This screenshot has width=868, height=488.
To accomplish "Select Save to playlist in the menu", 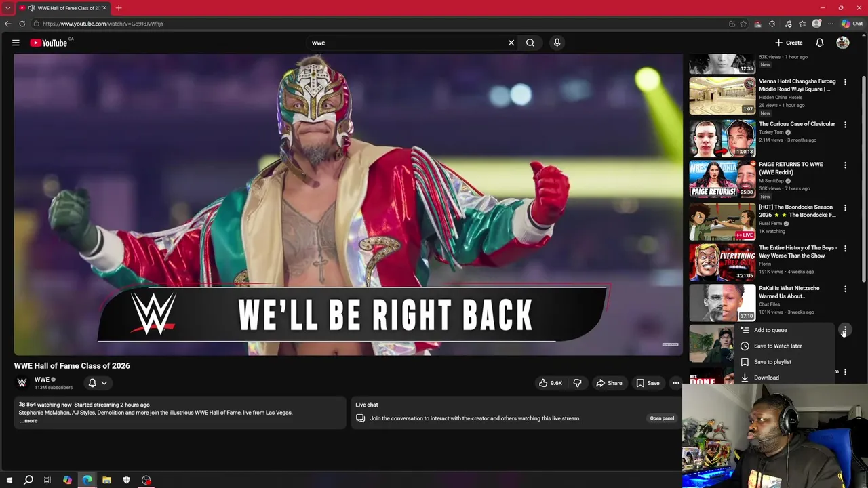I will pyautogui.click(x=784, y=362).
